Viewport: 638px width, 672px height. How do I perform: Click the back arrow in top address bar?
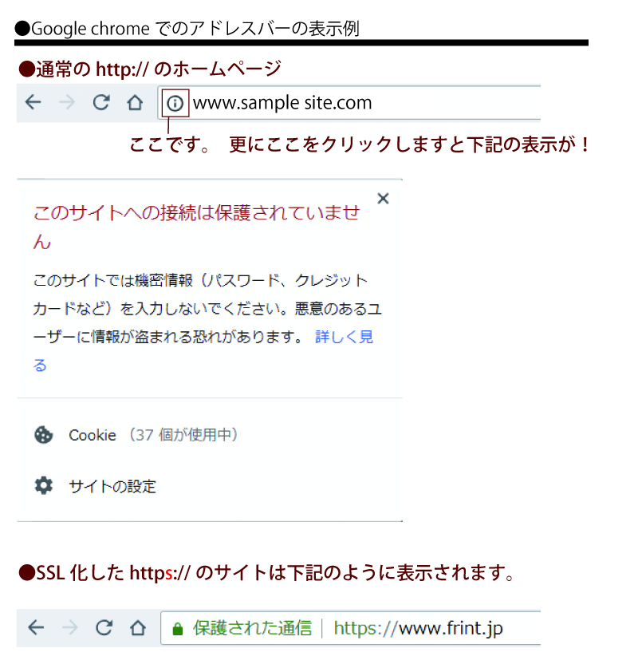(x=33, y=102)
